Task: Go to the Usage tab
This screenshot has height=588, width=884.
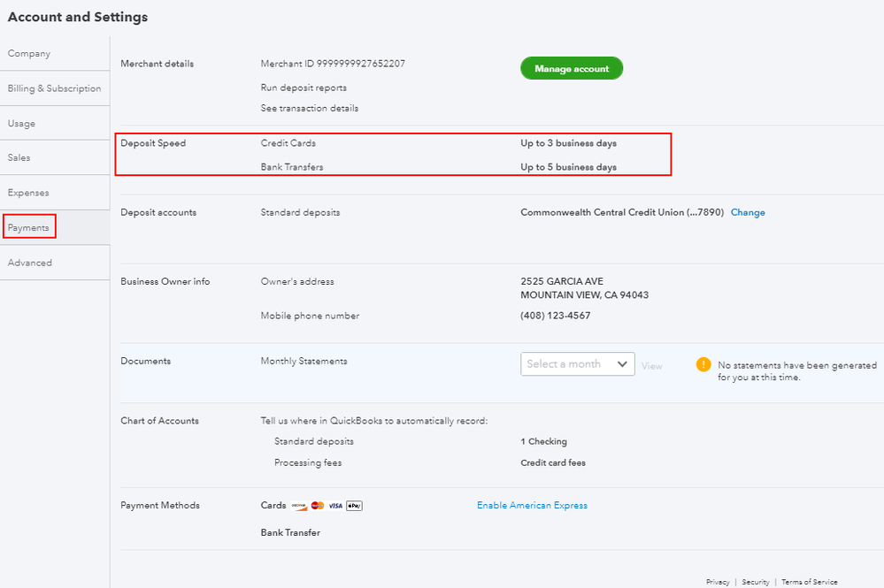Action: click(x=22, y=124)
